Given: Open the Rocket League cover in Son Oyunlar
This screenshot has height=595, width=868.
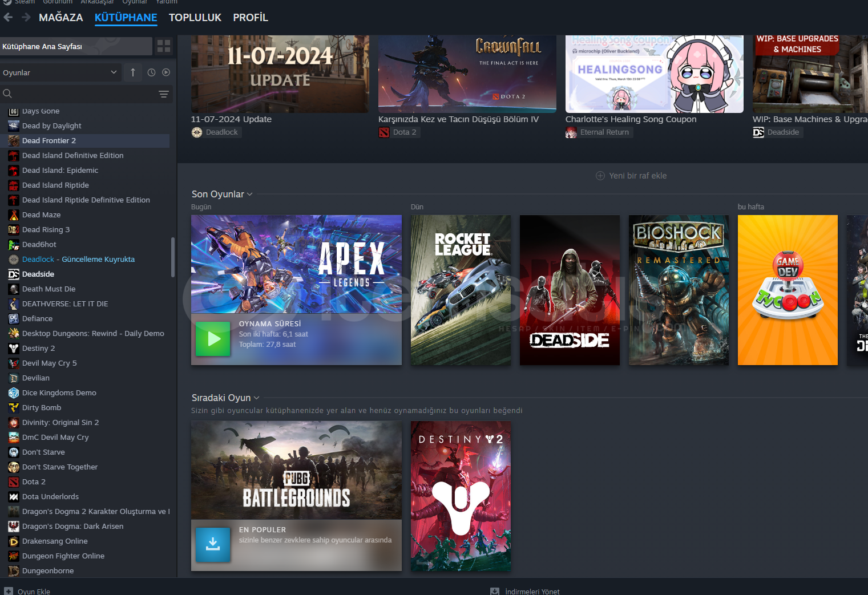Looking at the screenshot, I should 461,290.
